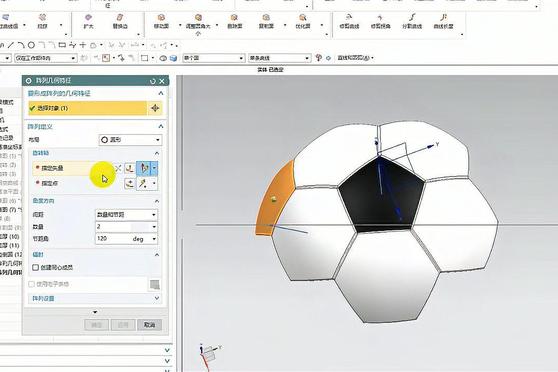Collapse the 阵列定义 section
Image resolution: width=558 pixels, height=372 pixels.
point(160,126)
